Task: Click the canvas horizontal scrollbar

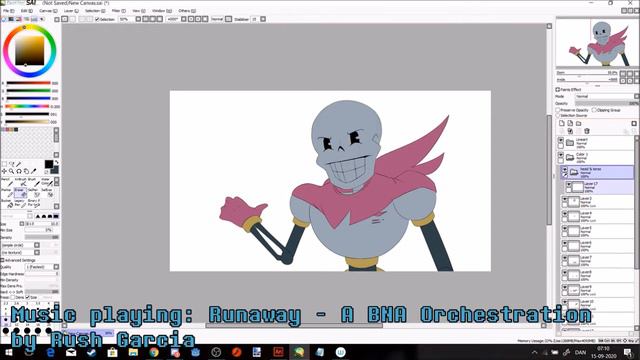Action: (x=294, y=325)
